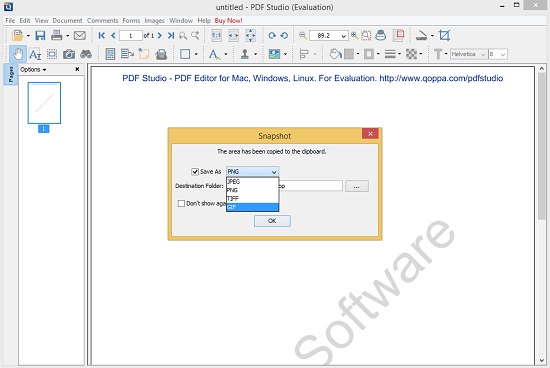Select JPEG in the format list
This screenshot has height=368, width=550.
pos(253,182)
